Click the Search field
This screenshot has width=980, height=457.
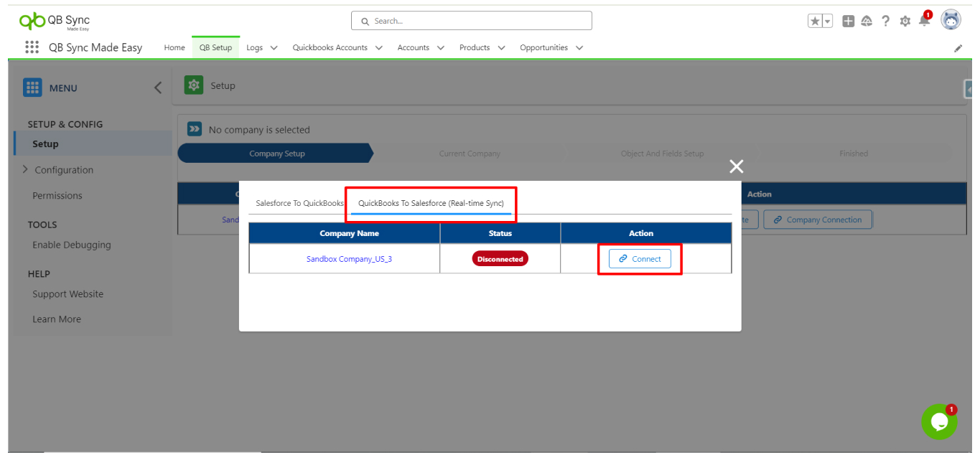point(472,21)
